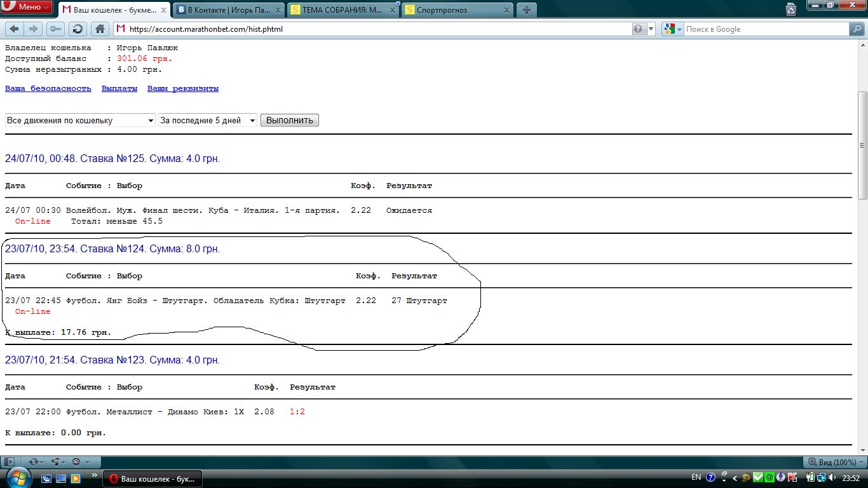Open the wallet movements type dropdown

click(80, 120)
